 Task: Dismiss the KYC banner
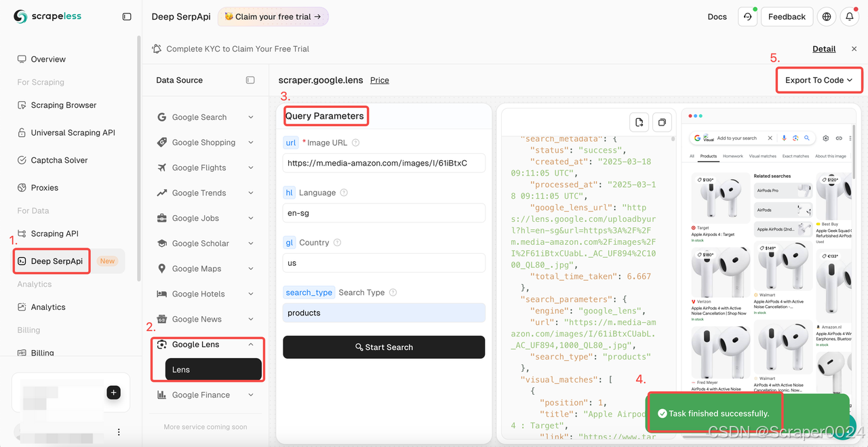(854, 49)
